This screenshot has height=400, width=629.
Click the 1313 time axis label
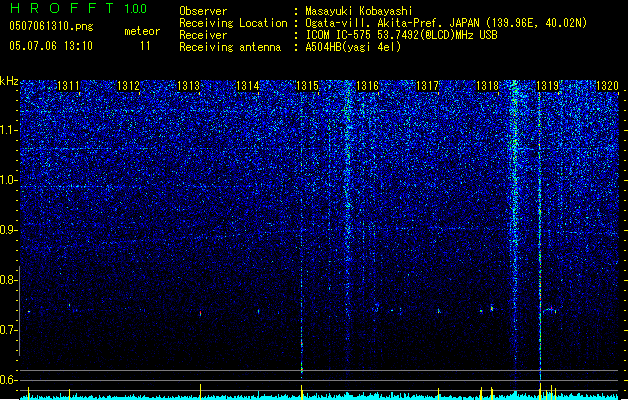188,86
